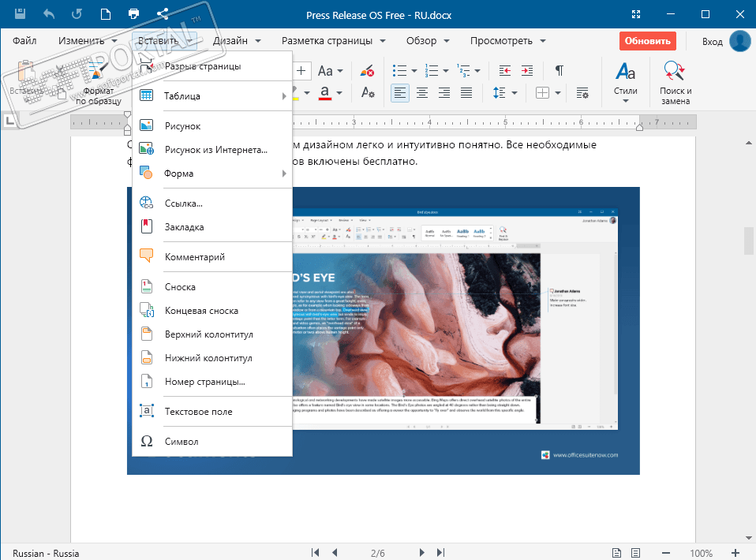756x560 pixels.
Task: Create a new document via title bar icon
Action: (x=105, y=14)
